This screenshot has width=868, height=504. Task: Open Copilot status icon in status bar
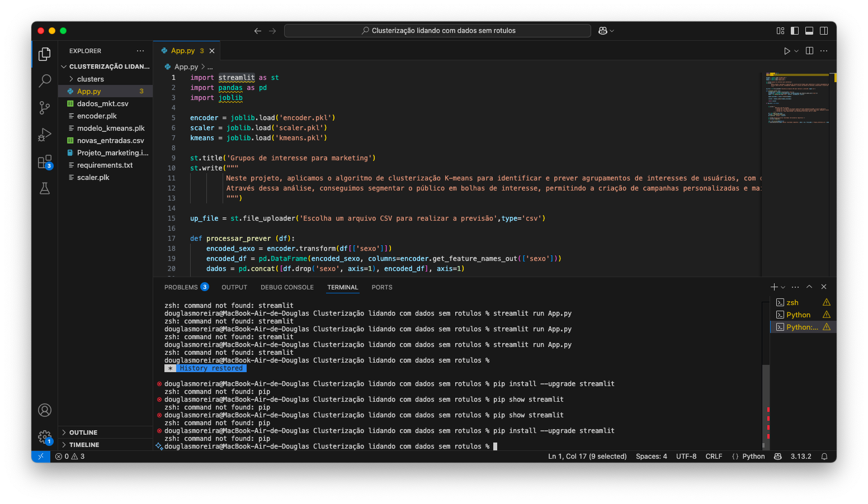coord(777,457)
